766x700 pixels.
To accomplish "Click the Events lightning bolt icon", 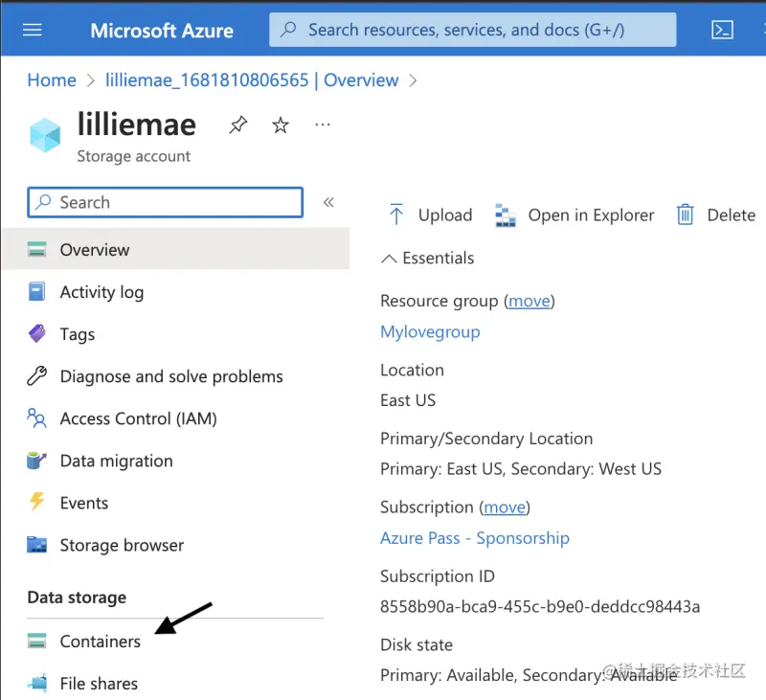I will coord(36,502).
